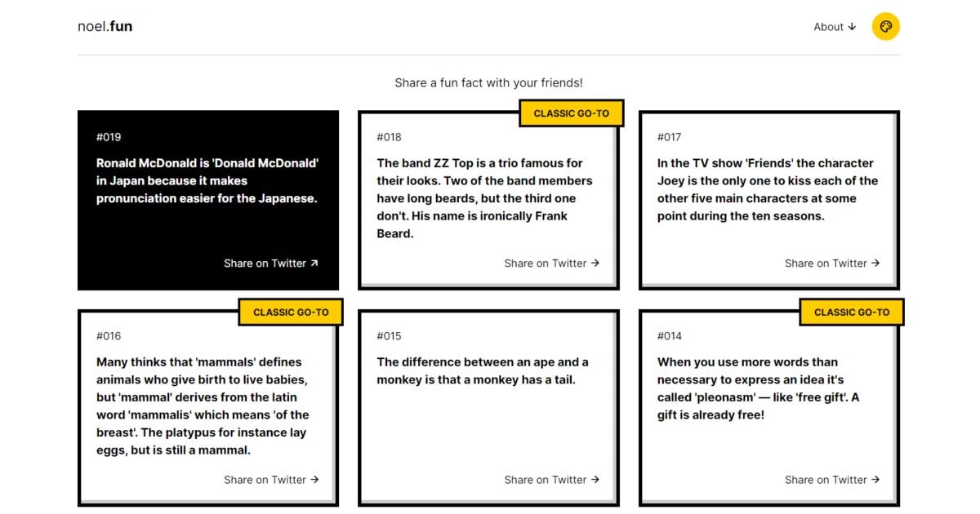
Task: Click the #019 card number
Action: click(109, 137)
